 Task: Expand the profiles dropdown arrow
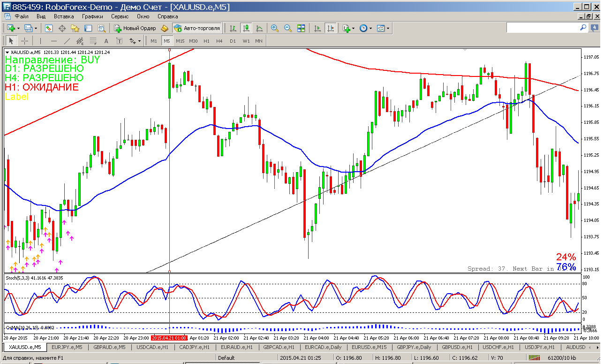point(36,28)
